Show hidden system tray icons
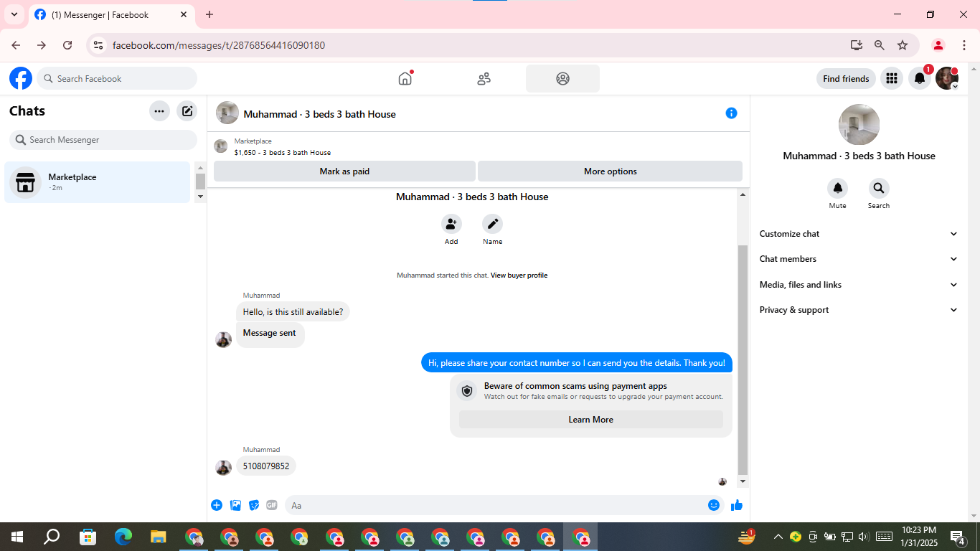This screenshot has height=551, width=980. [x=778, y=537]
